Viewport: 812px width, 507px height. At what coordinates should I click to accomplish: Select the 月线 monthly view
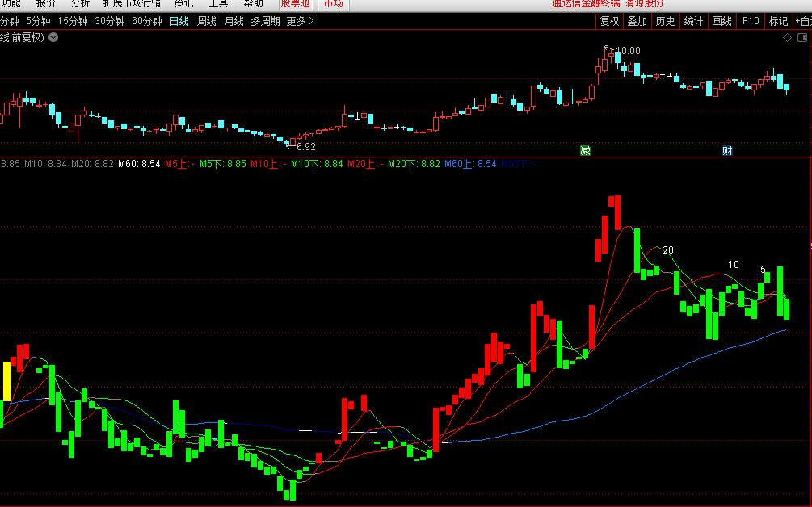(234, 21)
